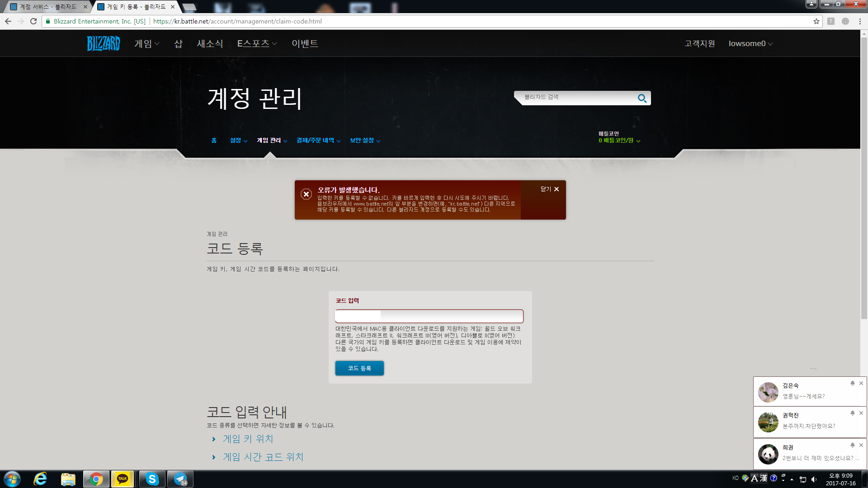Viewport: 868px width, 488px height.
Task: Switch to the 계정 서비스 browser tab
Action: pyautogui.click(x=47, y=7)
